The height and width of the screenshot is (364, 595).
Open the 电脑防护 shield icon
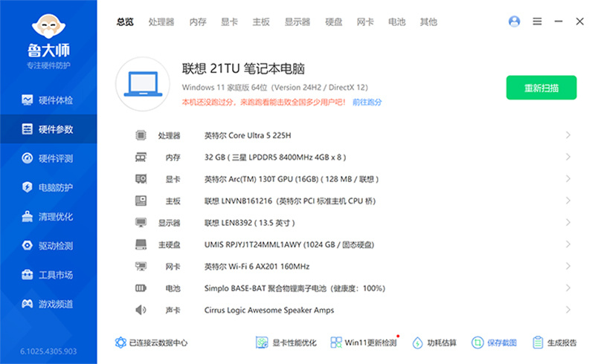(27, 187)
